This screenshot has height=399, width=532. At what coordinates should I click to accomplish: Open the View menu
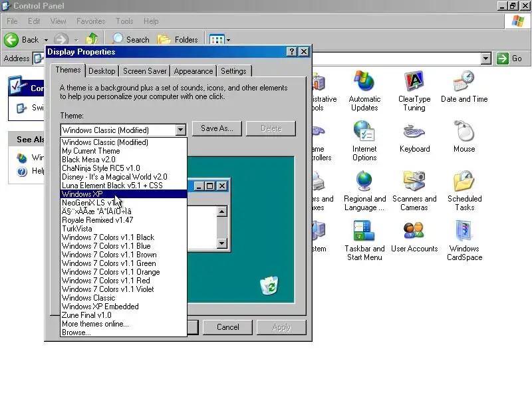pyautogui.click(x=58, y=21)
